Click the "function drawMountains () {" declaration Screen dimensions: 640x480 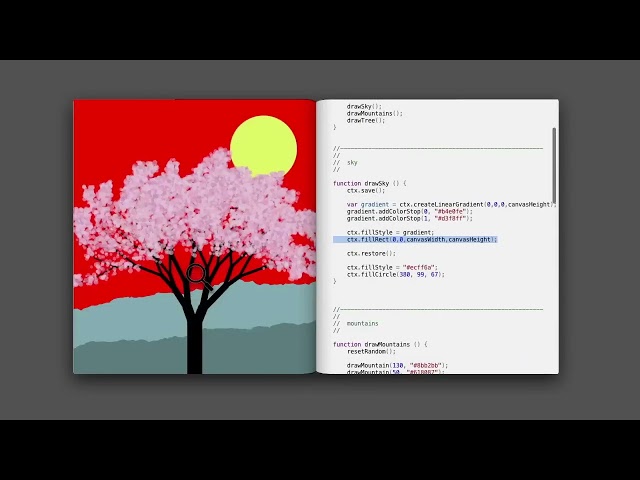tap(380, 344)
